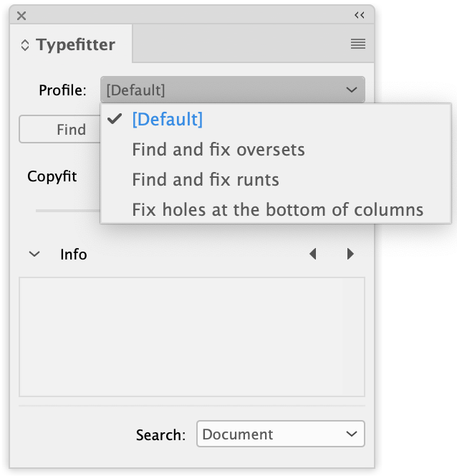Click the Info section heading text
The height and width of the screenshot is (476, 457).
click(x=73, y=254)
